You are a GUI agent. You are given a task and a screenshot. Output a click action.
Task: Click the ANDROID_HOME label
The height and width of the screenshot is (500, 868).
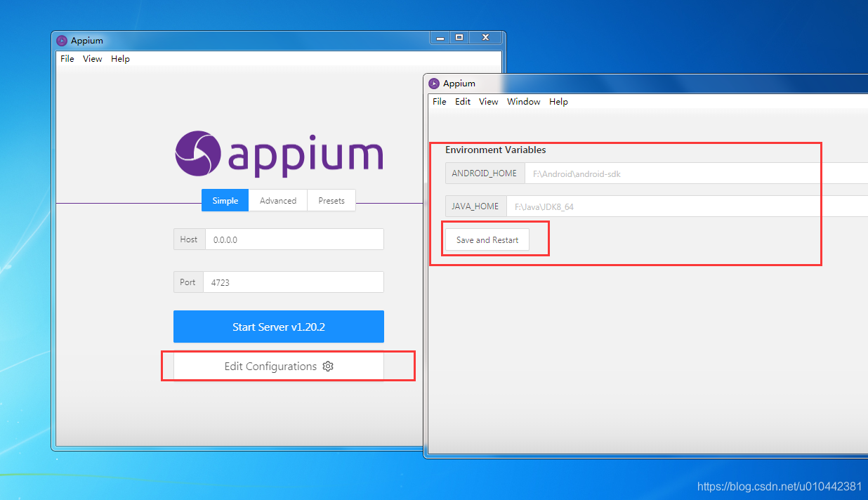tap(485, 173)
